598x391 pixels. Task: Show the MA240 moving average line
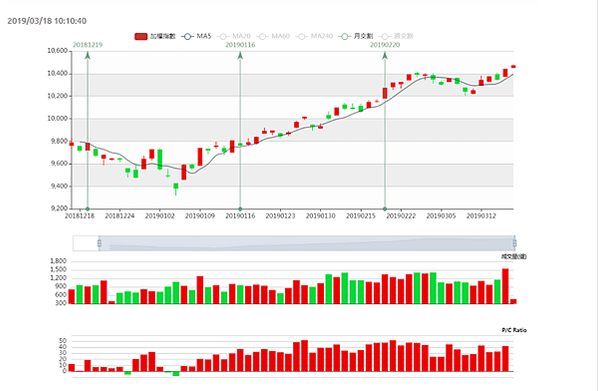click(x=315, y=36)
